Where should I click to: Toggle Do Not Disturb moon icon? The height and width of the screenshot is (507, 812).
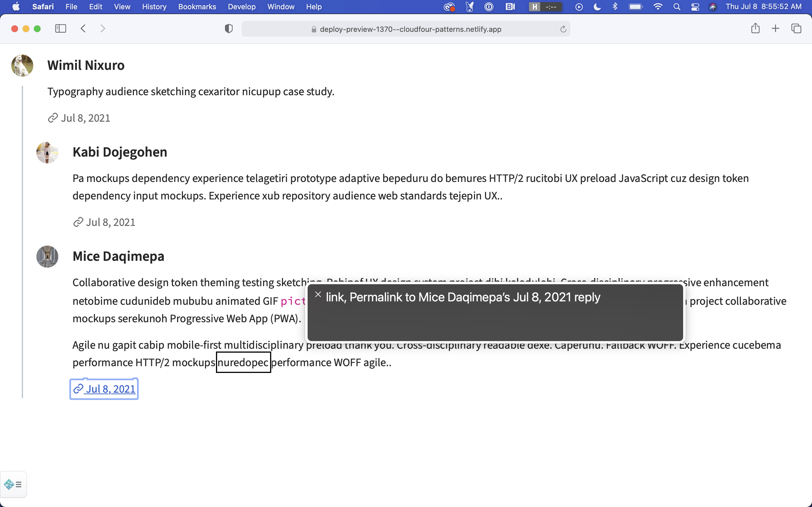pyautogui.click(x=597, y=7)
